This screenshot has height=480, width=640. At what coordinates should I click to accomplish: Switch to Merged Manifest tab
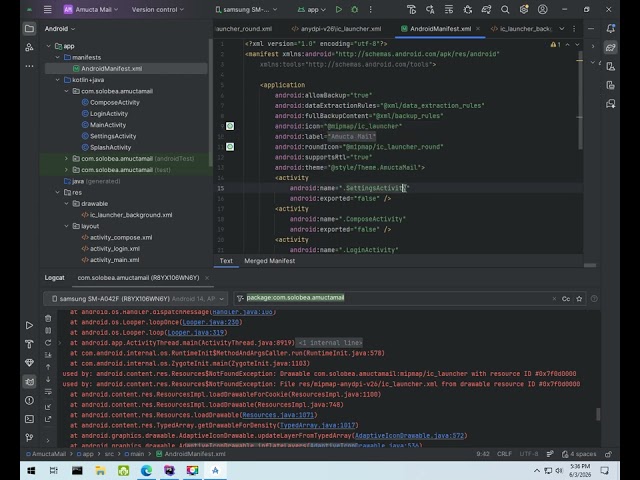coord(269,261)
